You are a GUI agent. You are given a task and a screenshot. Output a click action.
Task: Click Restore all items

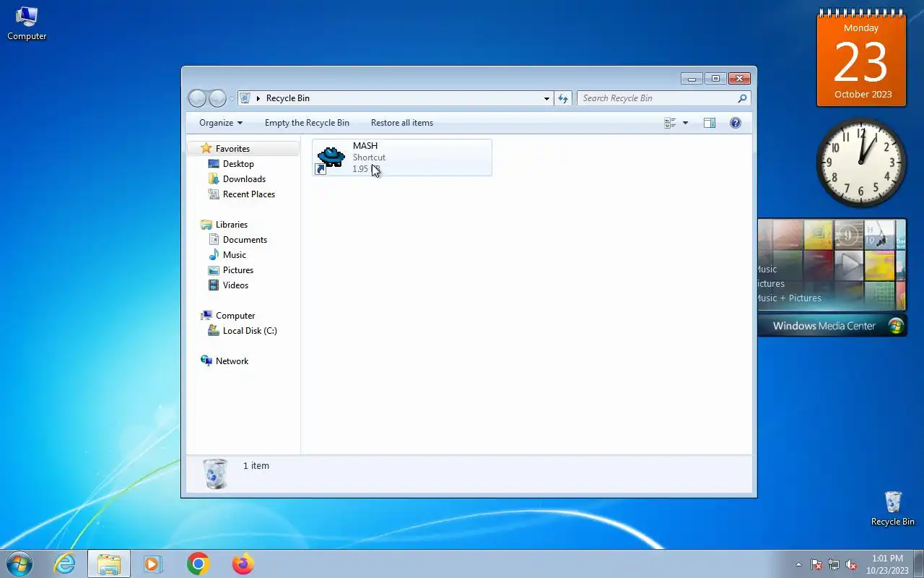click(x=402, y=123)
